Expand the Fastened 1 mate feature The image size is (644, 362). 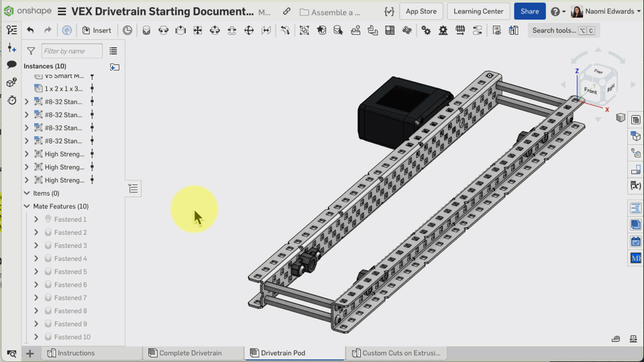(36, 219)
